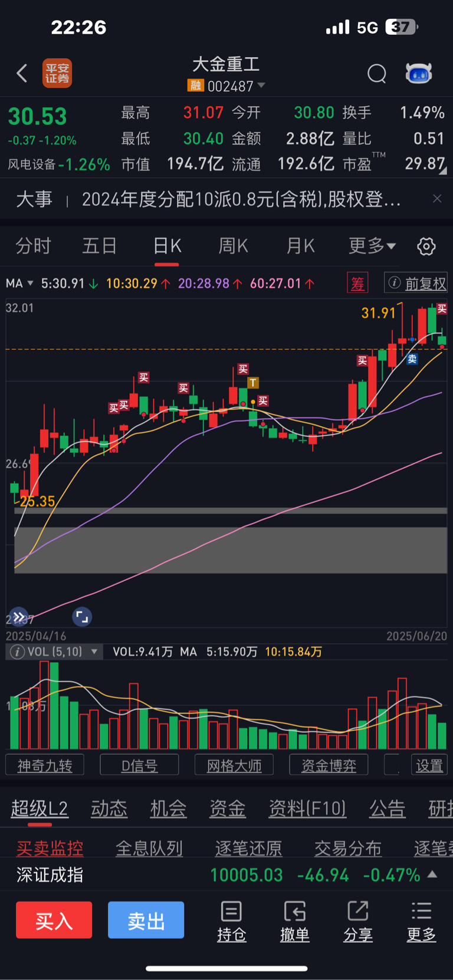Image resolution: width=453 pixels, height=980 pixels.
Task: Tap the orange T marker on chart
Action: click(253, 383)
